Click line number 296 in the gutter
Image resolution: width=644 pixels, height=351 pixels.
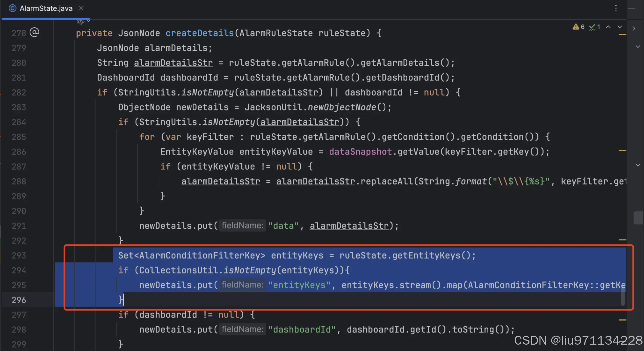(x=19, y=300)
